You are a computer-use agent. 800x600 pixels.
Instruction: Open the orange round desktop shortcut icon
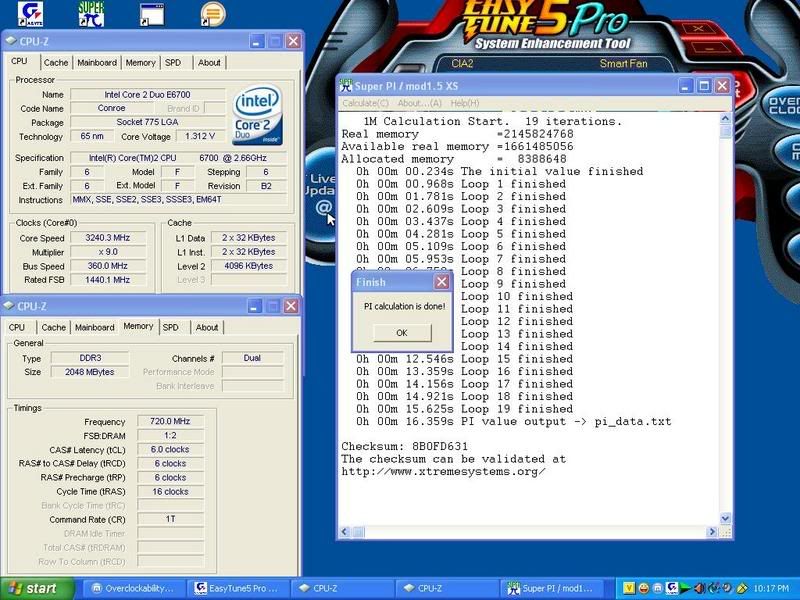coord(213,14)
